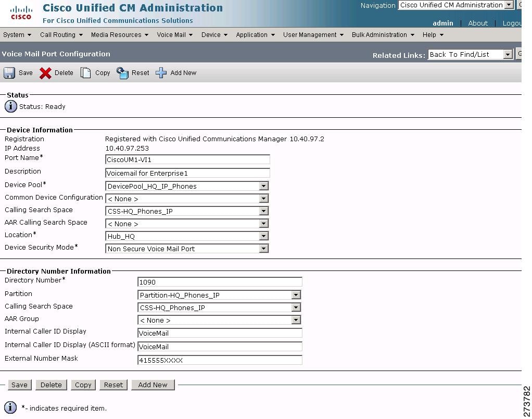Click the info icon beside required item note
Image resolution: width=532 pixels, height=419 pixels.
(x=10, y=408)
